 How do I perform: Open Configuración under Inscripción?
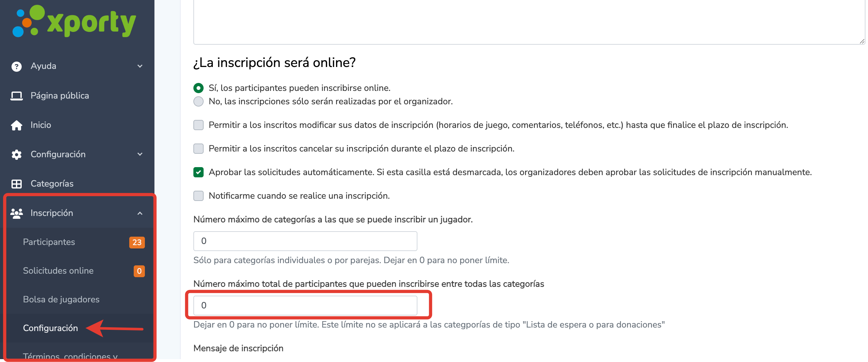point(50,328)
